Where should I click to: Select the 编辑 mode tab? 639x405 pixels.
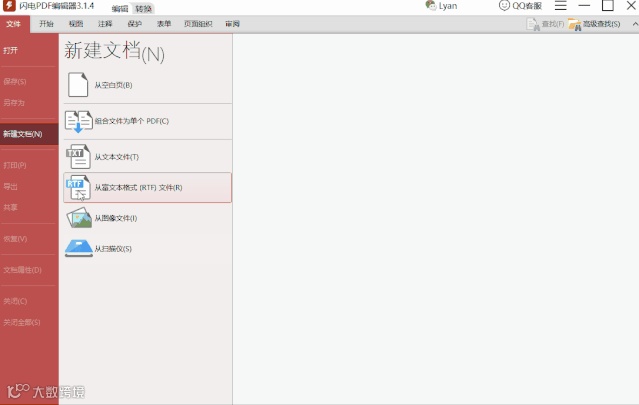tap(120, 9)
